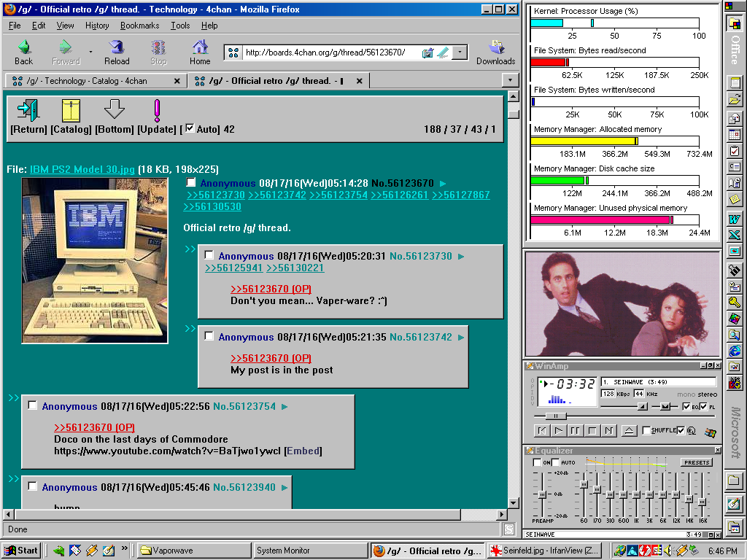Click the Equalizer PRESETS button

pyautogui.click(x=697, y=462)
